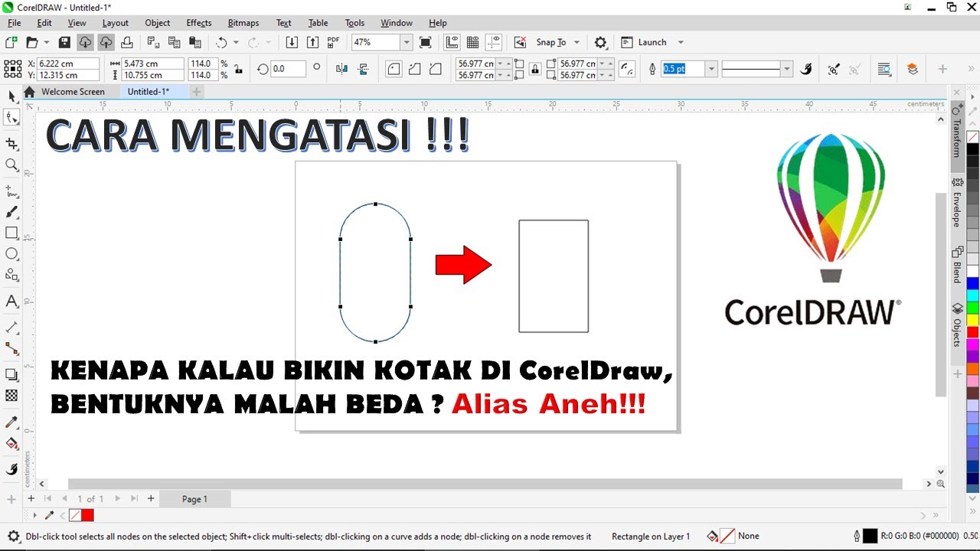
Task: Select the Crop tool
Action: (x=11, y=144)
